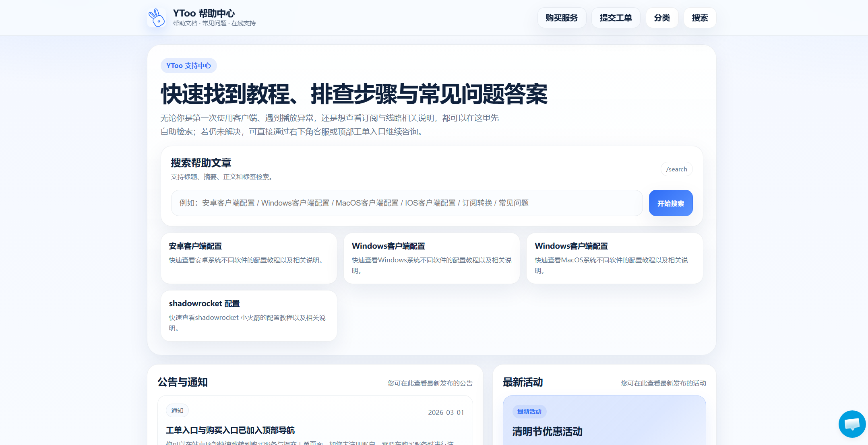868x445 pixels.
Task: Click 搜索 in the header navigation
Action: click(700, 18)
